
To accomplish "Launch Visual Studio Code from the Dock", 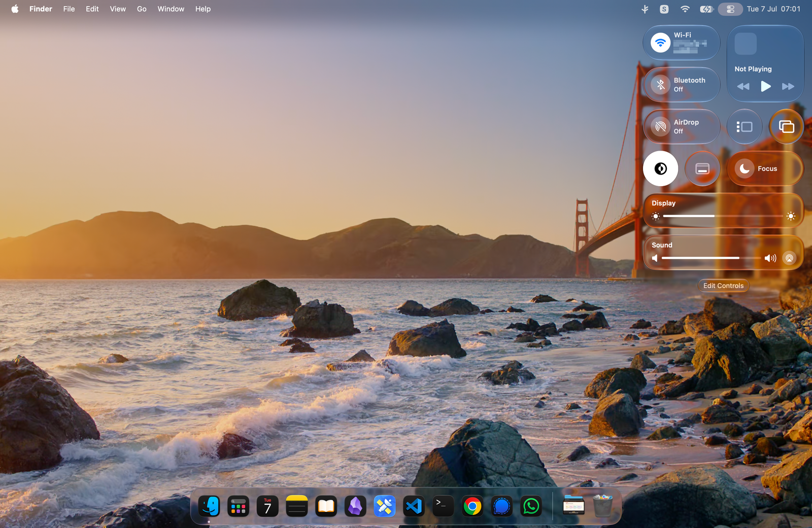I will pos(414,506).
